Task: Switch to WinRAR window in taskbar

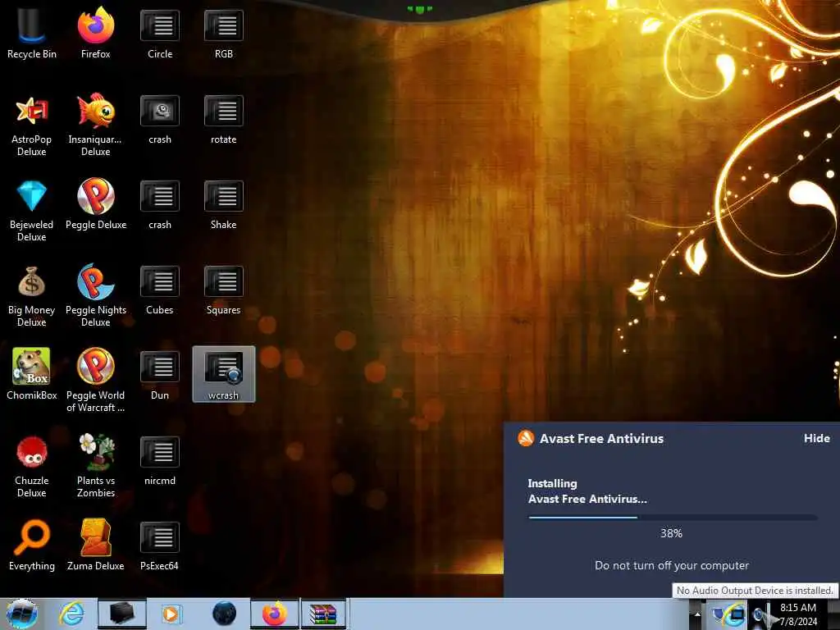Action: point(323,614)
